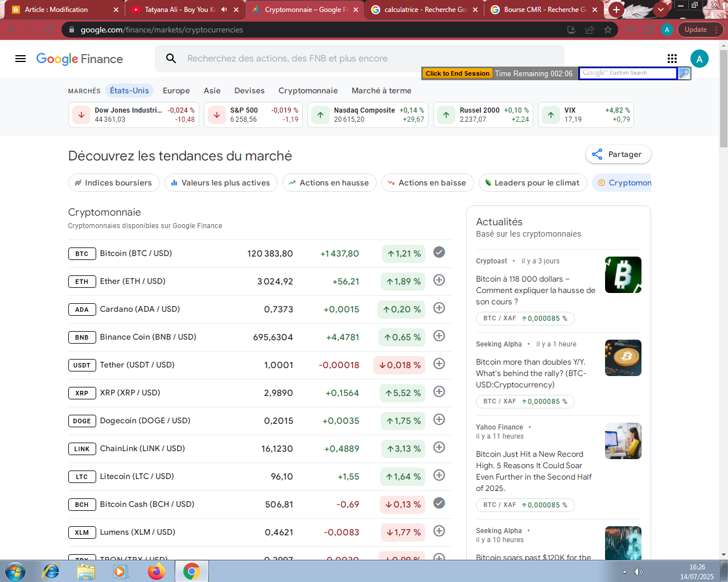Click the Google Finance logo
Image resolution: width=728 pixels, height=582 pixels.
pyautogui.click(x=80, y=59)
